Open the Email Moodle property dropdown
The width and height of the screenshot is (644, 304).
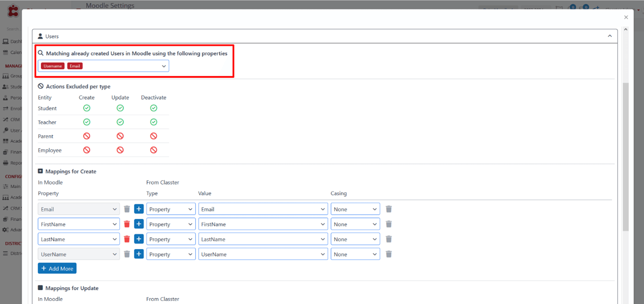(x=79, y=209)
